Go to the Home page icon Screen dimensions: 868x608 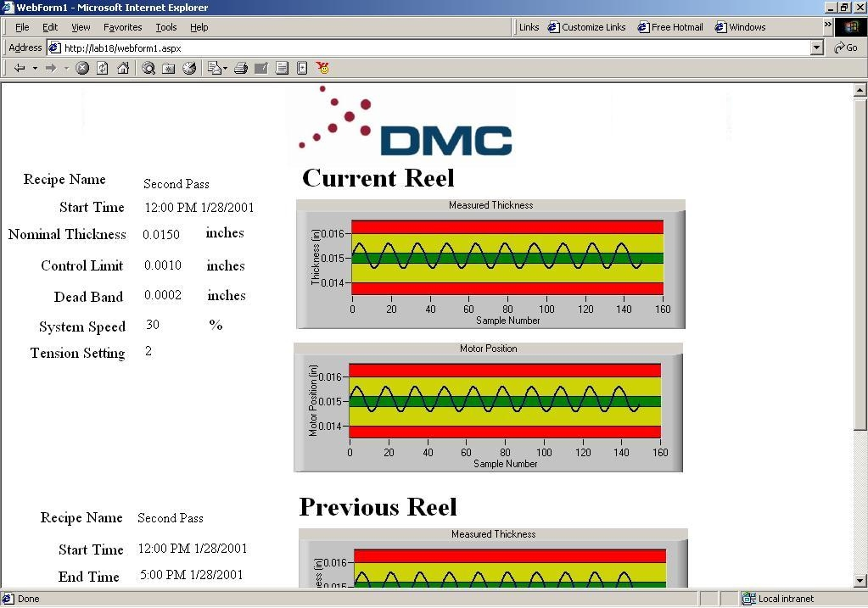123,68
